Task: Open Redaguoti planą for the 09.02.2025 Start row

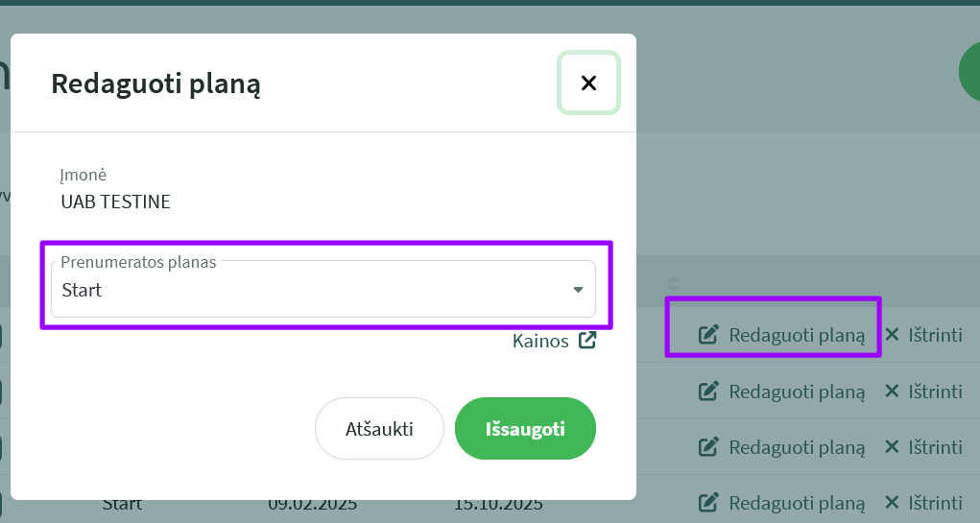Action: pyautogui.click(x=782, y=503)
